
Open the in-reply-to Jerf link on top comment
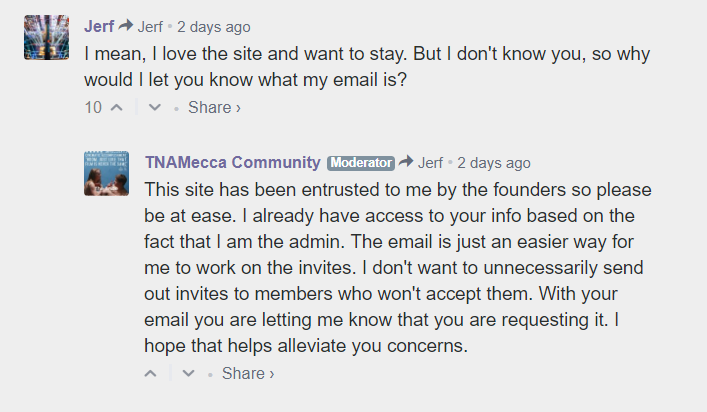click(150, 27)
